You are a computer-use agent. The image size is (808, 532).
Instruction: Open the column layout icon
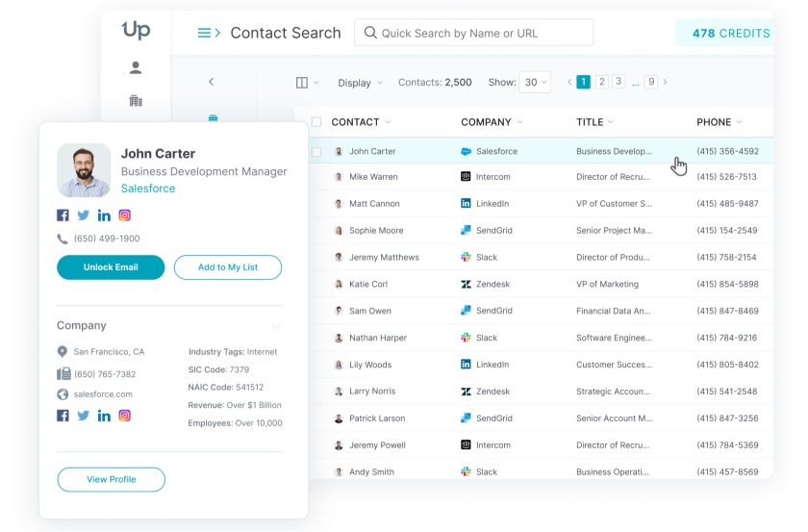302,83
